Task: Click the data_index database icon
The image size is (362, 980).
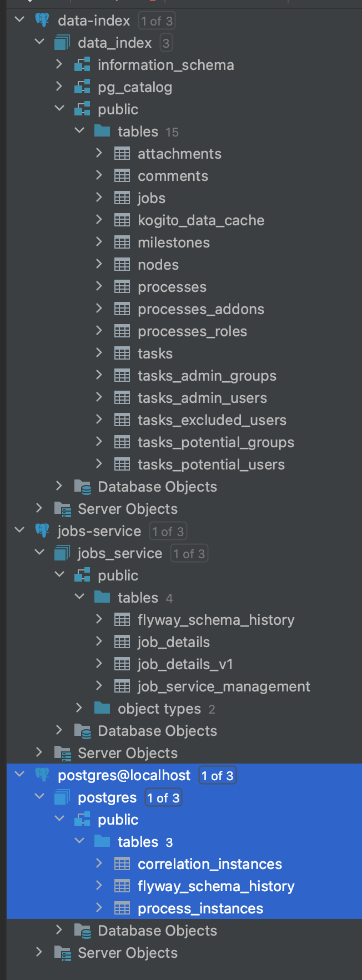Action: pyautogui.click(x=62, y=43)
